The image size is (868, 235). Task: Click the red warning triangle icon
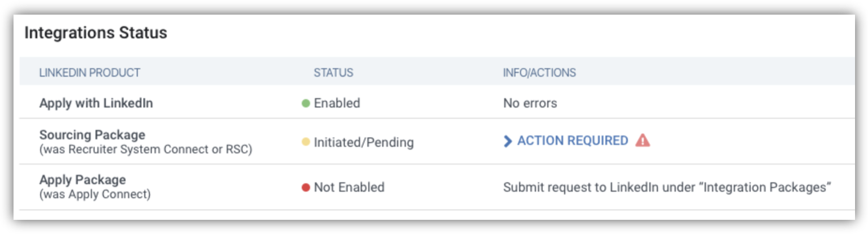(x=642, y=141)
